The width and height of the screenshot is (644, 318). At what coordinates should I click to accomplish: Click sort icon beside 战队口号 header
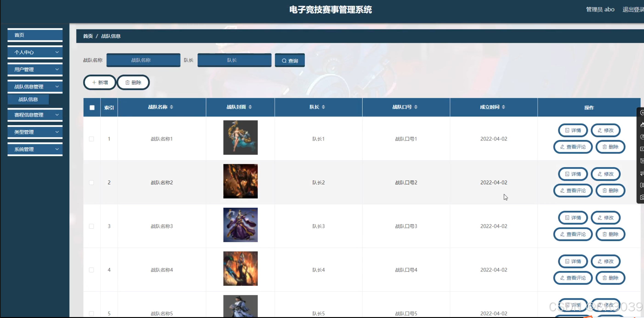pyautogui.click(x=416, y=107)
